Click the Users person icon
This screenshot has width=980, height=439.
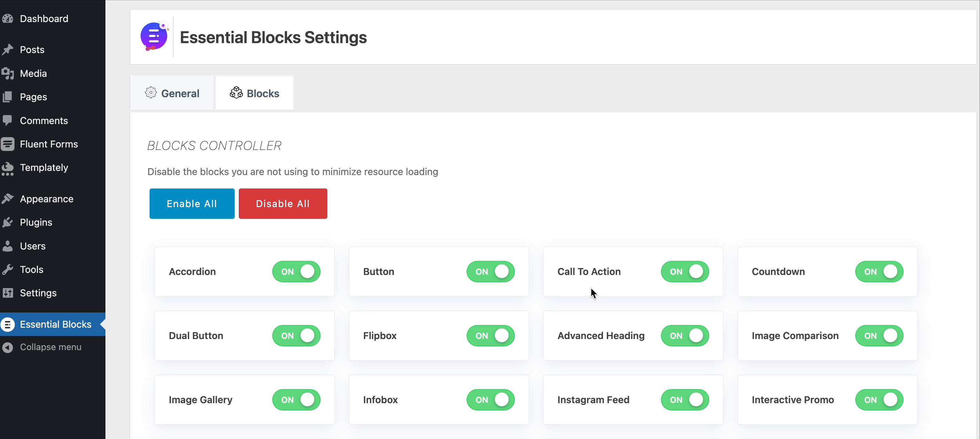7,246
